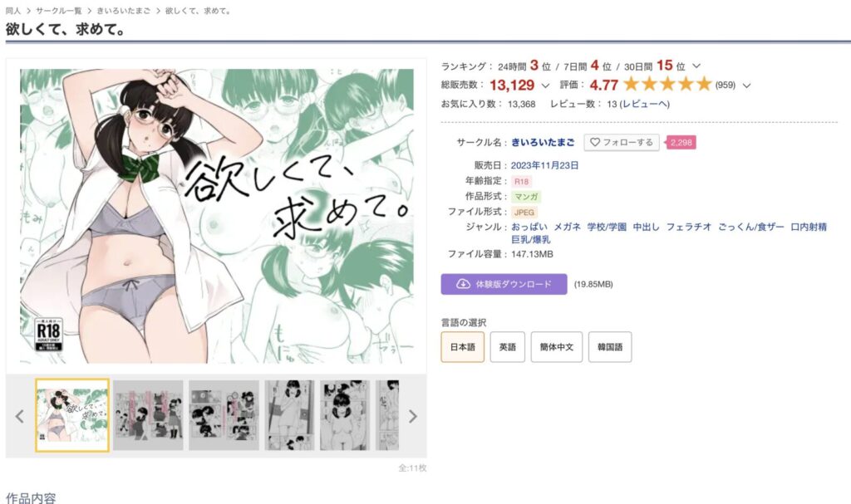Select 英語 language option
Screen dimensions: 851x504
point(508,347)
